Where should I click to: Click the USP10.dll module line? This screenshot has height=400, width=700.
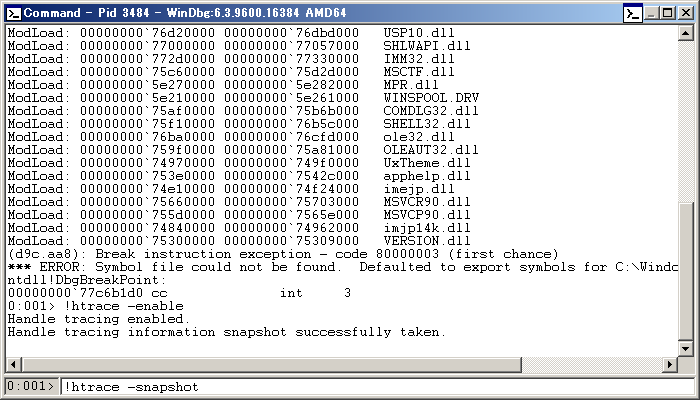coord(231,33)
